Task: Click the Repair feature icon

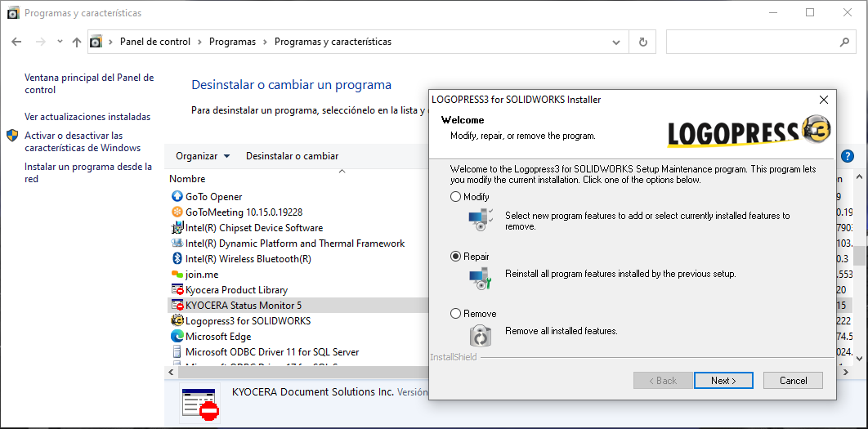Action: pos(480,279)
